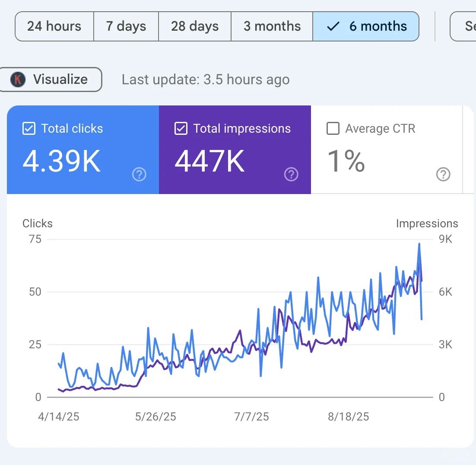Switch to the 28 days range
Screen dimensions: 476x465
coord(194,26)
